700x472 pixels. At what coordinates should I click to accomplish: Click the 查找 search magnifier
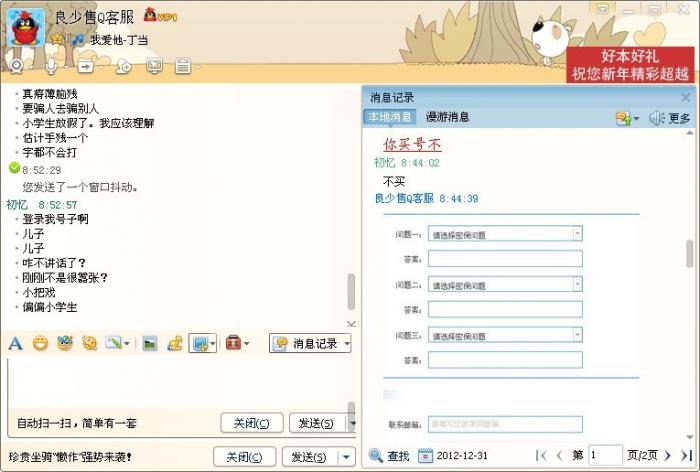(x=376, y=455)
